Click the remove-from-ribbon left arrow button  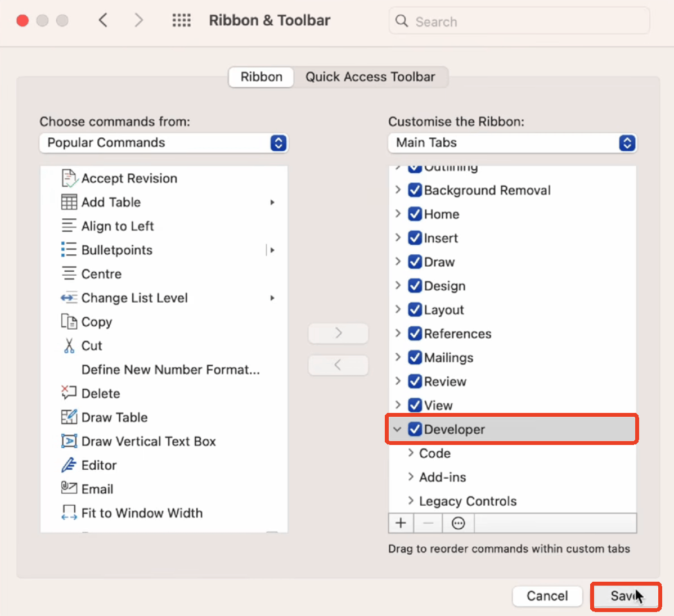coord(338,366)
